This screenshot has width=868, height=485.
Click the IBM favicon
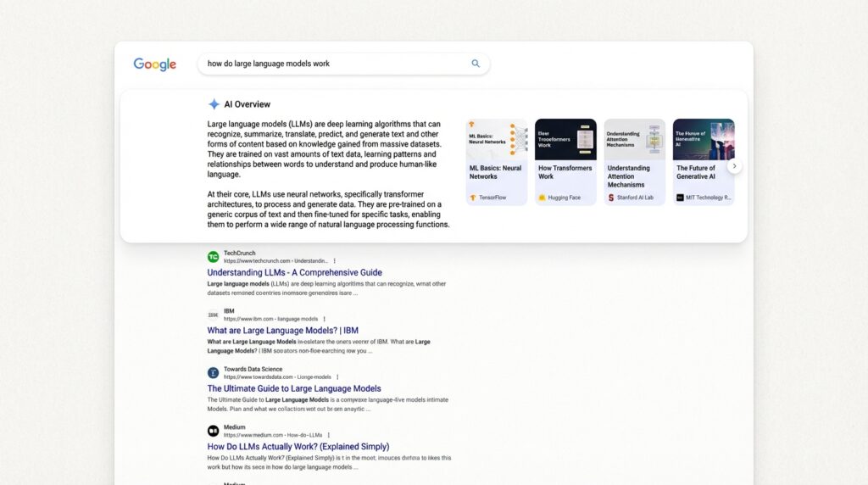pos(214,315)
